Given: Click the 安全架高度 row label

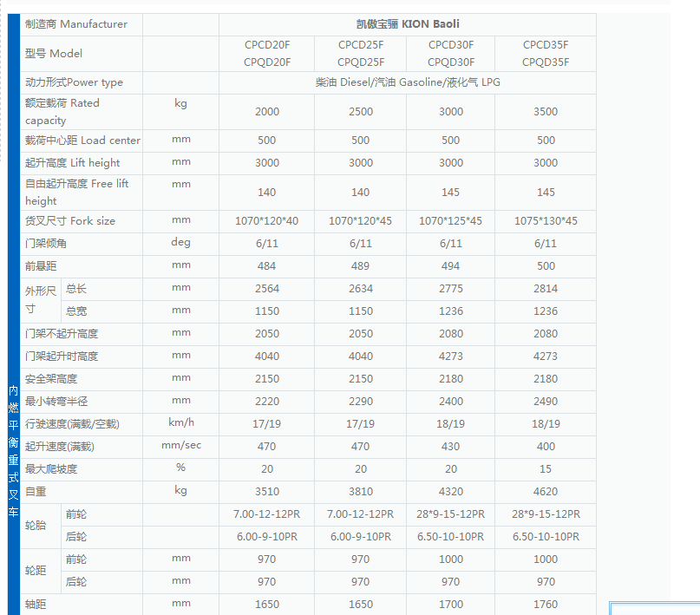Looking at the screenshot, I should [51, 379].
